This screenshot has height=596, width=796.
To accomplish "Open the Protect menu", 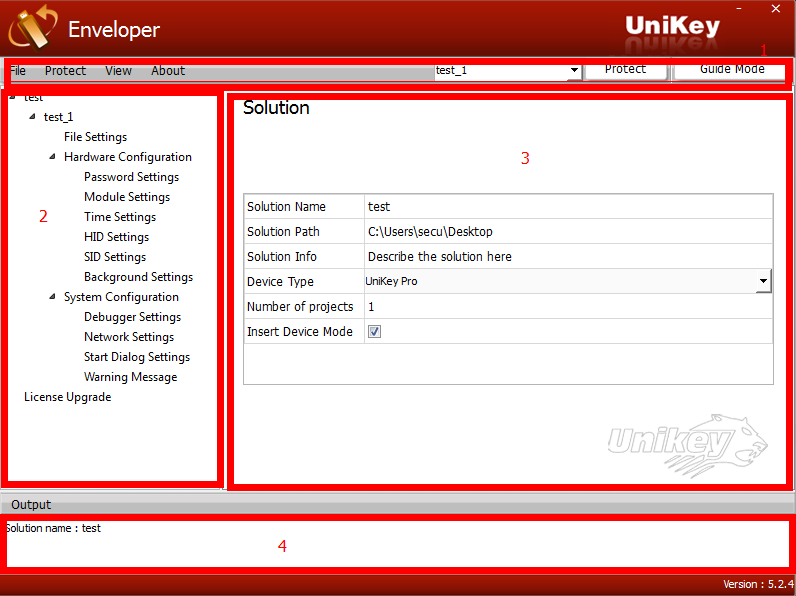I will pos(65,71).
